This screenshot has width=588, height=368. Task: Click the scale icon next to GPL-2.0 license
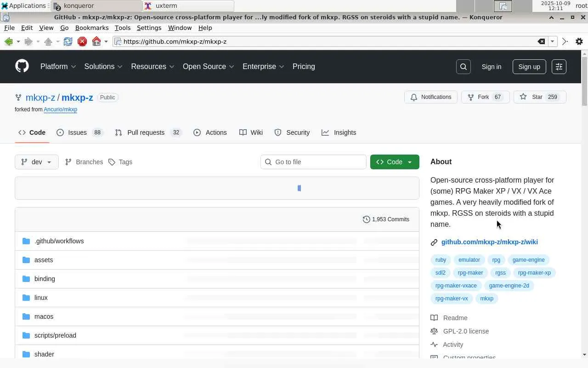434,331
